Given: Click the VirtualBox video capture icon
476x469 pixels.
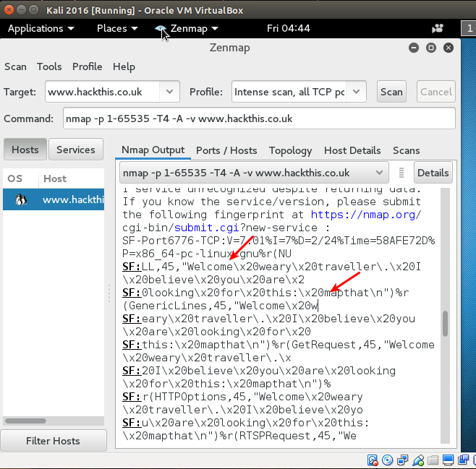Looking at the screenshot, I should point(463,460).
